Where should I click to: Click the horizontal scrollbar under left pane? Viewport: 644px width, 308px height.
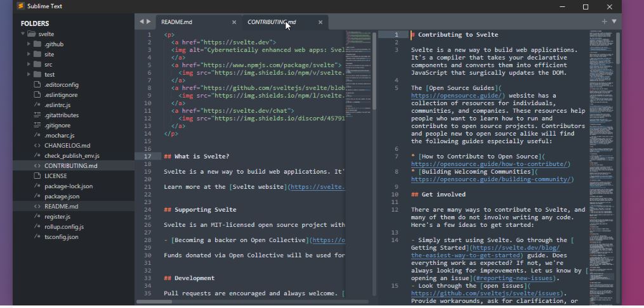(x=154, y=302)
